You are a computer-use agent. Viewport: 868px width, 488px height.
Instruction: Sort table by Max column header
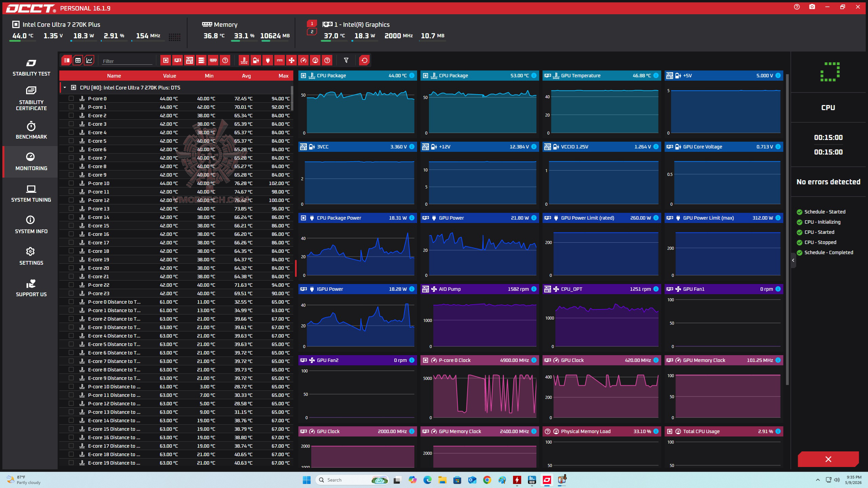[283, 76]
